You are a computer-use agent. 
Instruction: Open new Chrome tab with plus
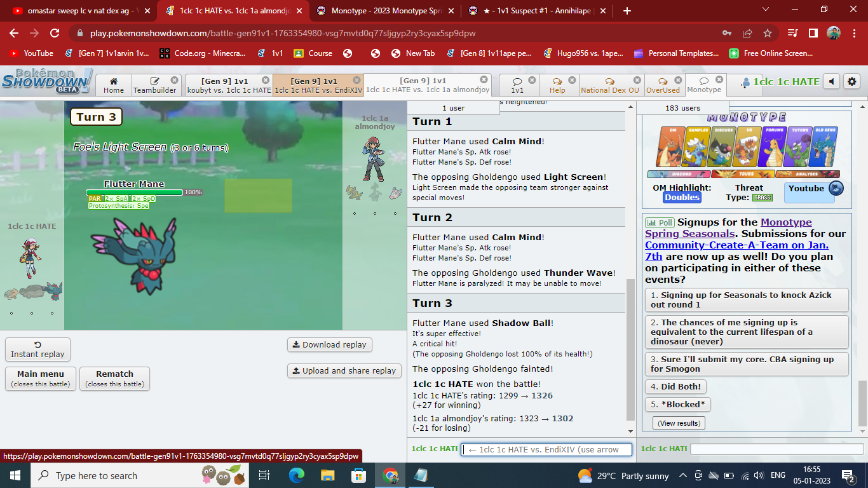point(627,10)
